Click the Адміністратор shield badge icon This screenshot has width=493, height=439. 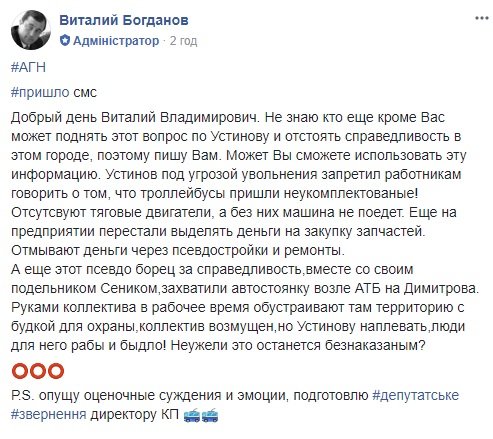[x=65, y=41]
